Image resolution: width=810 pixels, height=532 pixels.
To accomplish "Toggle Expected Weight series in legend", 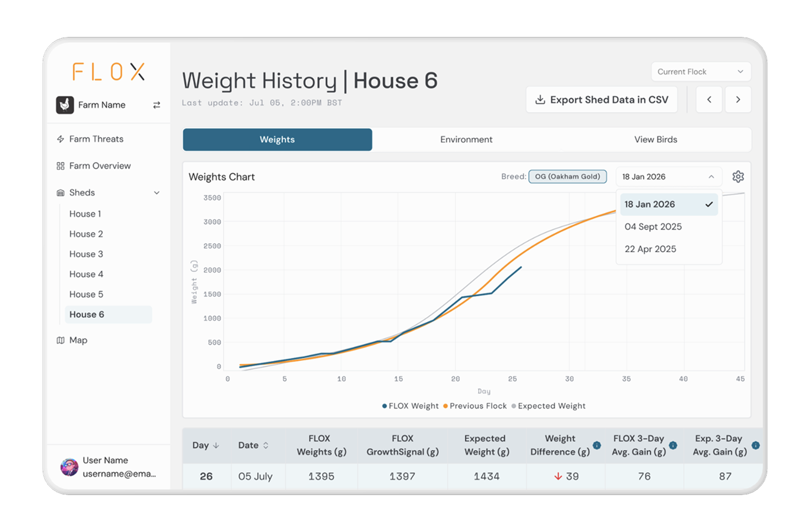I will 548,406.
